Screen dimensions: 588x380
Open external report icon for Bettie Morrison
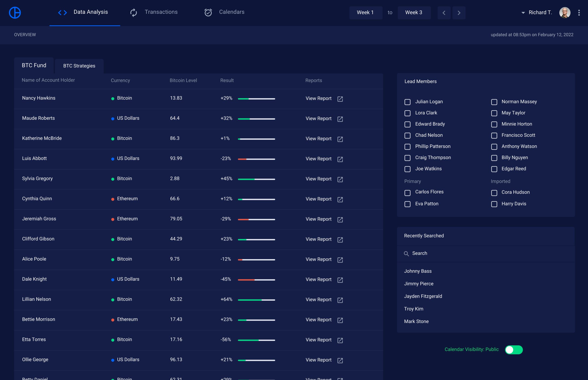click(x=340, y=320)
